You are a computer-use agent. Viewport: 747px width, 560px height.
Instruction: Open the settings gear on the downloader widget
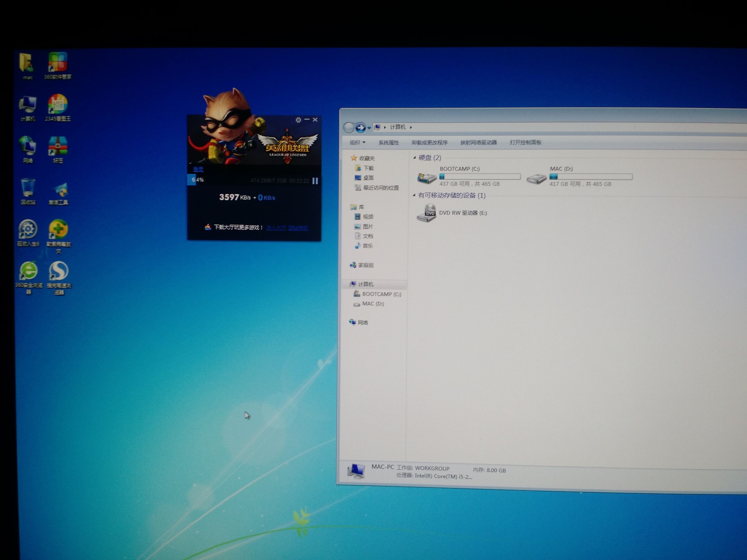click(x=299, y=120)
